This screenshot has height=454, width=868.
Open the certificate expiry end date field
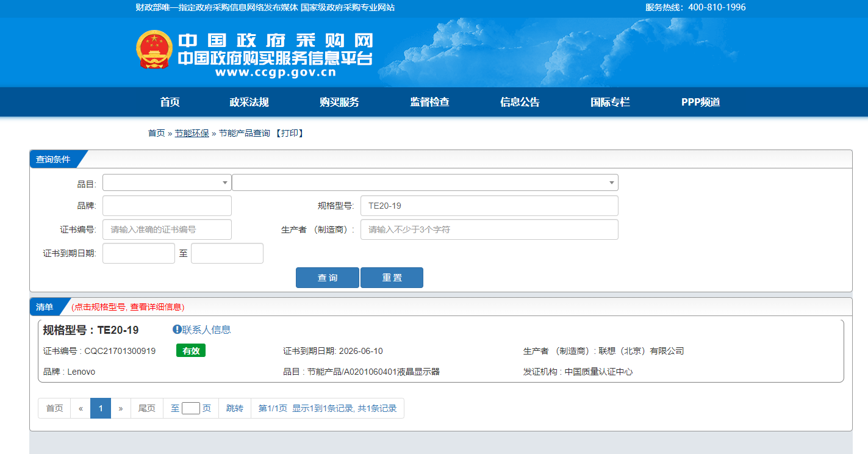coord(227,253)
